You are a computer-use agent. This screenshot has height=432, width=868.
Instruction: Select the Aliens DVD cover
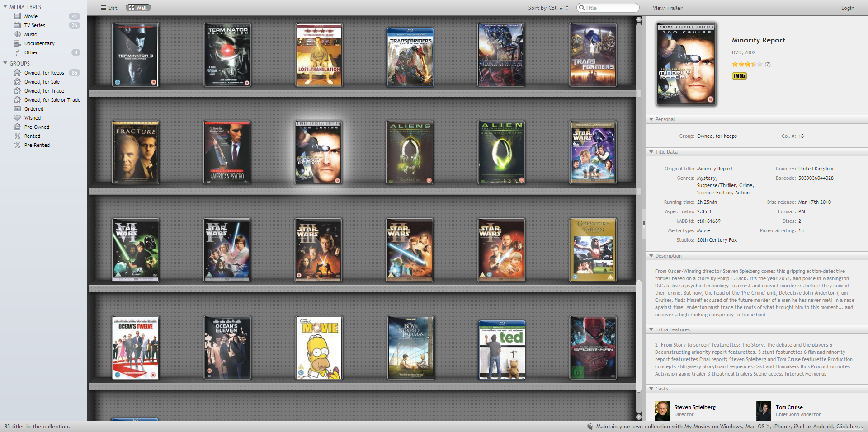(x=410, y=152)
